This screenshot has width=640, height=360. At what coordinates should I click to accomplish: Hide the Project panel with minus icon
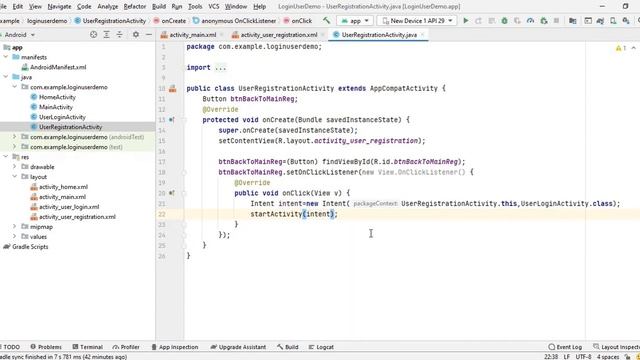(x=149, y=35)
